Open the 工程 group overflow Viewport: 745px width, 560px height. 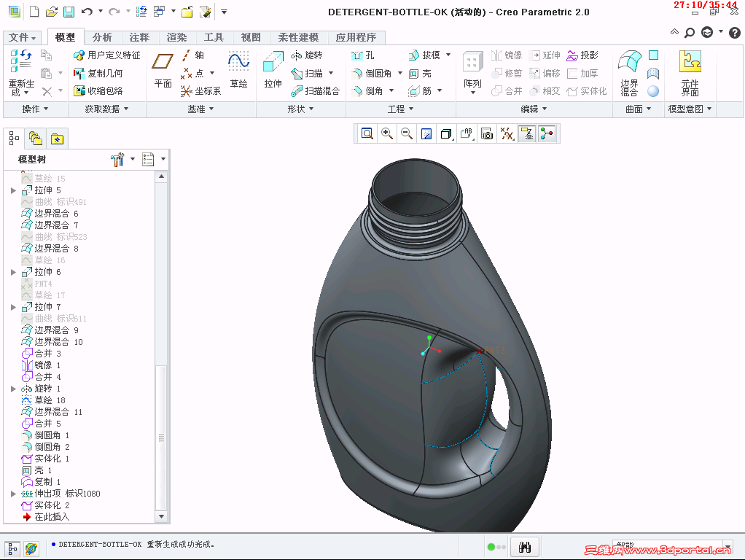click(x=400, y=109)
